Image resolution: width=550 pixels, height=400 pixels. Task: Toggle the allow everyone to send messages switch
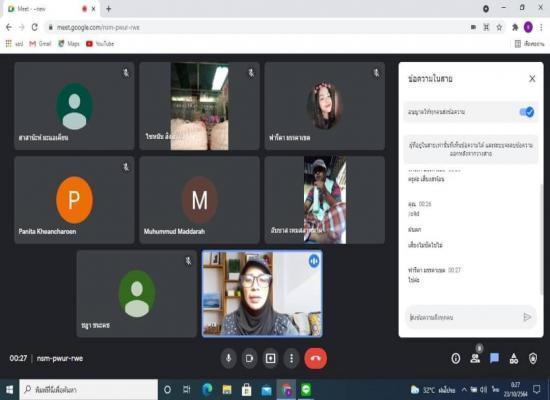coord(526,112)
